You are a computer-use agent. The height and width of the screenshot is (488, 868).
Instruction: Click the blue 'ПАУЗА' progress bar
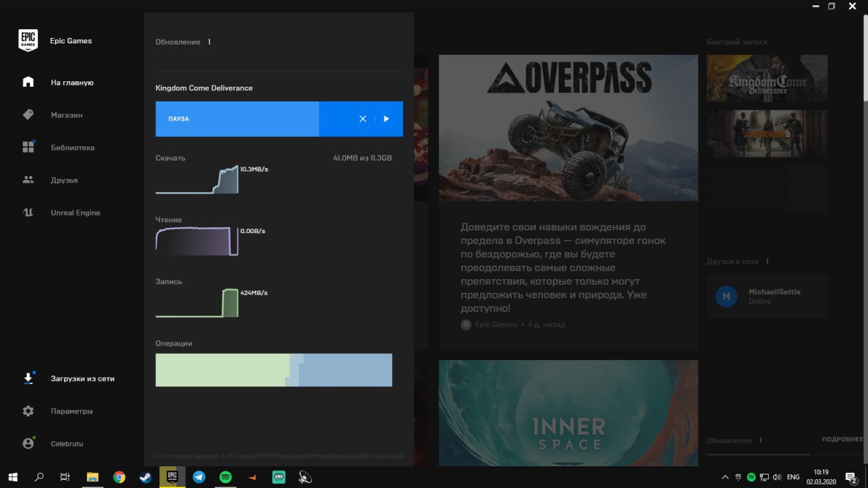click(x=279, y=119)
